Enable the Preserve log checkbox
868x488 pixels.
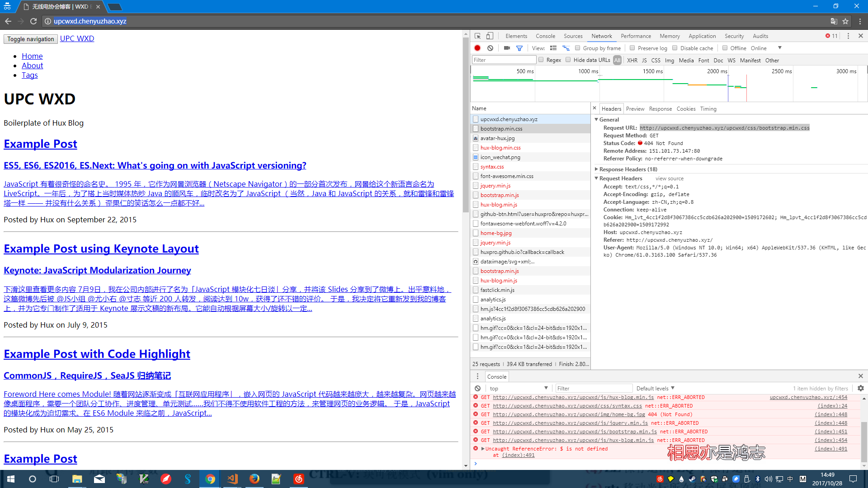point(632,48)
